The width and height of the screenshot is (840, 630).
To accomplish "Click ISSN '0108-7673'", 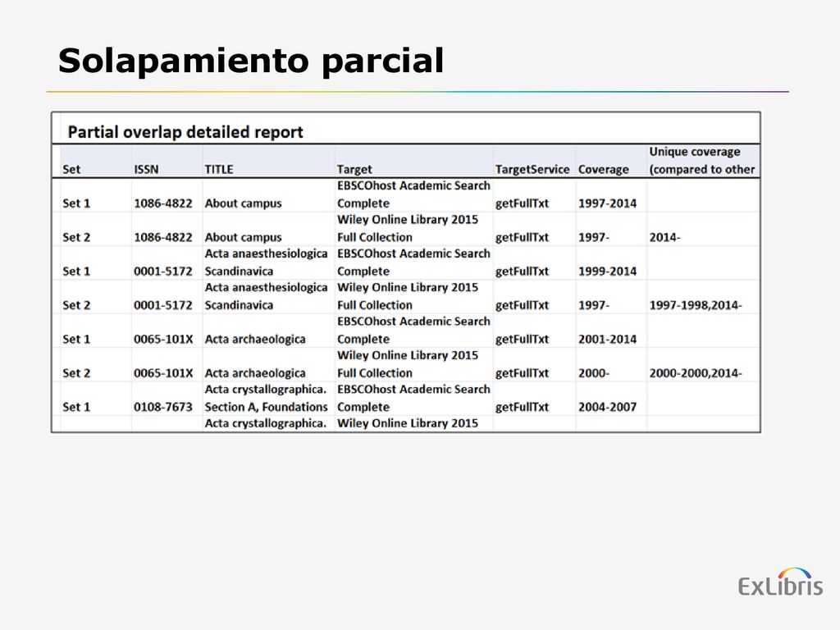I will pyautogui.click(x=163, y=407).
